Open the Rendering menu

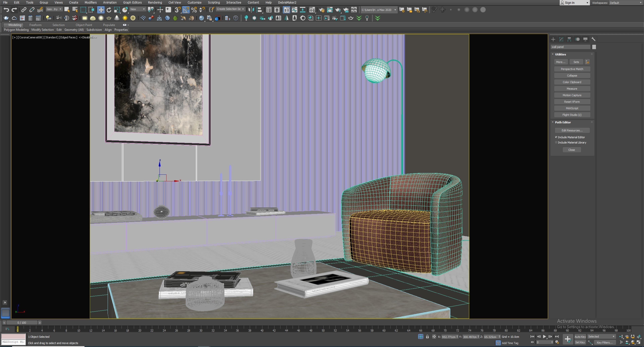[x=155, y=3]
